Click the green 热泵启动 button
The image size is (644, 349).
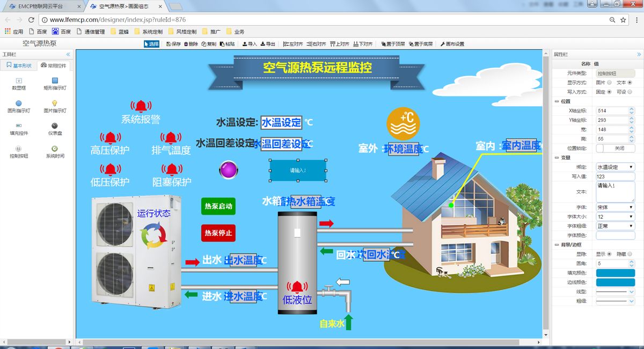pyautogui.click(x=218, y=206)
